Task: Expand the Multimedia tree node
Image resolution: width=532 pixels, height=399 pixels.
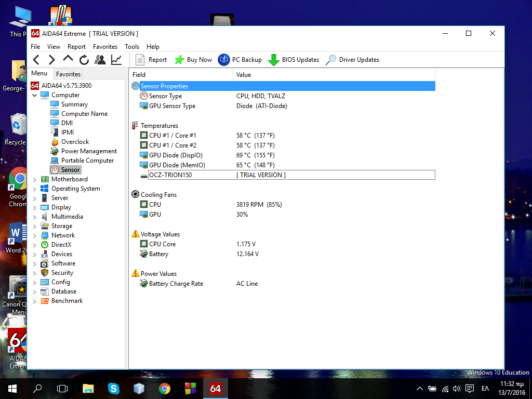Action: [x=34, y=217]
